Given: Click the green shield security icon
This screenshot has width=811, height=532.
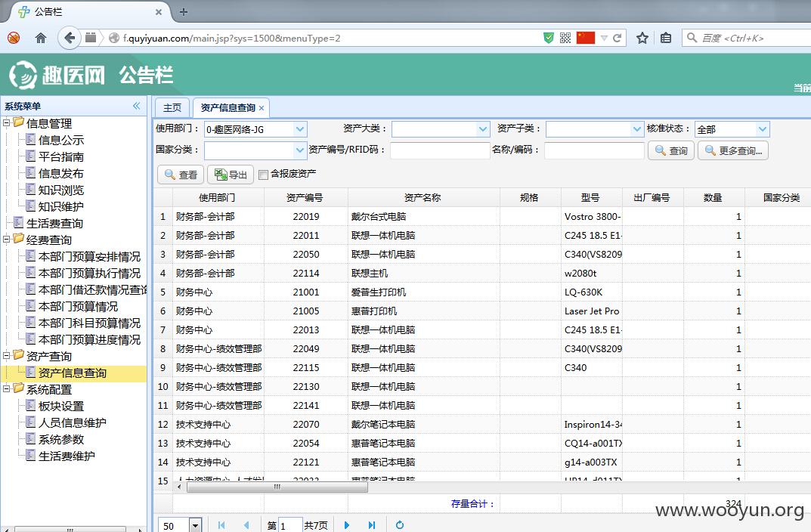Looking at the screenshot, I should click(549, 38).
